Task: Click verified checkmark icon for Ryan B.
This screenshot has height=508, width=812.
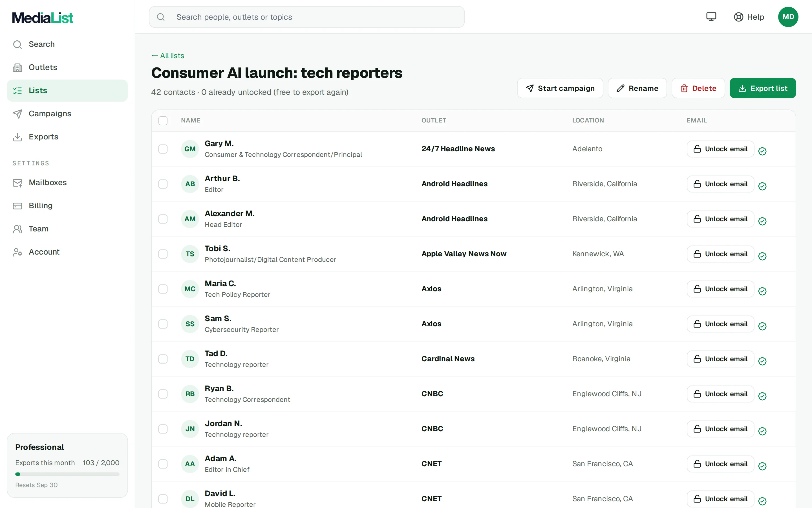Action: 762,396
